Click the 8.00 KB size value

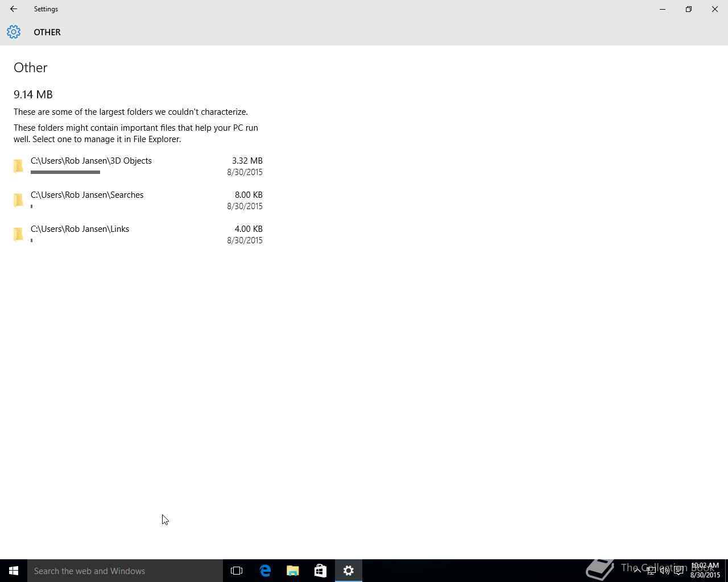[249, 195]
